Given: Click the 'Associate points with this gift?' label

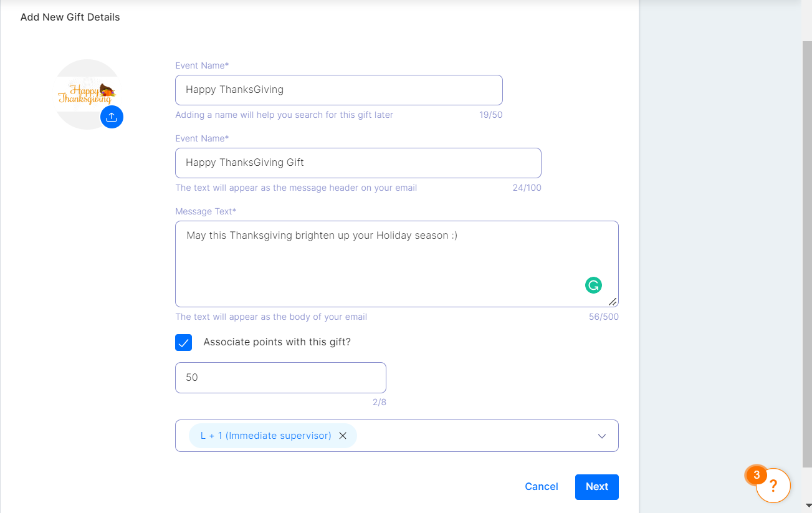Looking at the screenshot, I should [x=277, y=342].
